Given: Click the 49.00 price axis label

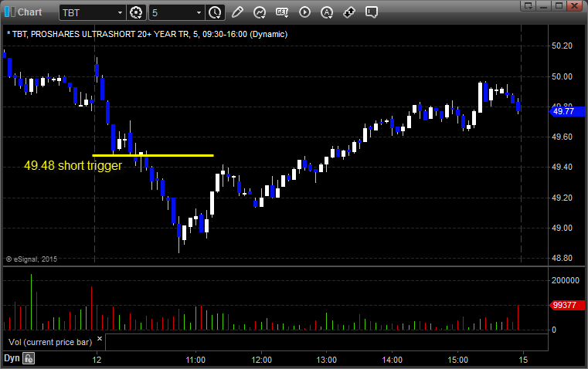Looking at the screenshot, I should (x=562, y=228).
